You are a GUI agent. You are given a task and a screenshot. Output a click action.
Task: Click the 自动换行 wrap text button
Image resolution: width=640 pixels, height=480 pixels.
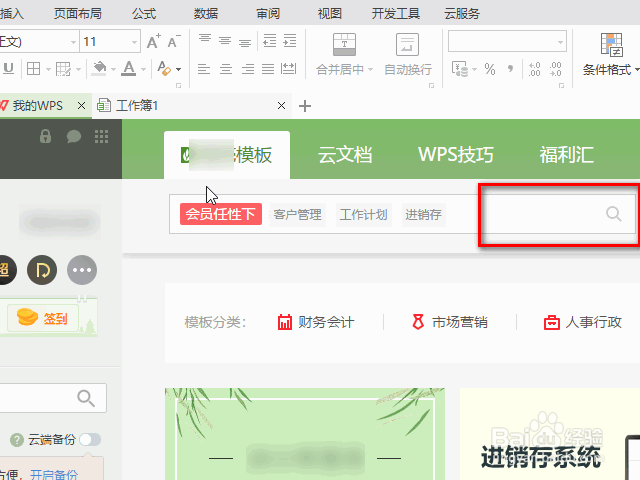pos(407,54)
